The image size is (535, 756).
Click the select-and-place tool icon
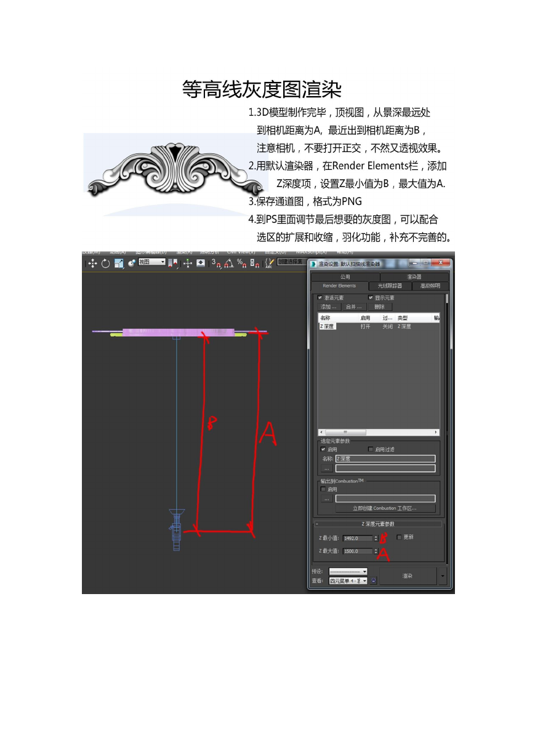(x=131, y=263)
